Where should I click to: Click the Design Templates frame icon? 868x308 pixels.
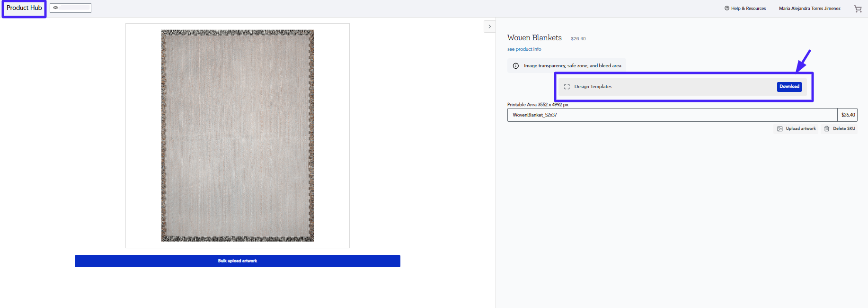(567, 87)
